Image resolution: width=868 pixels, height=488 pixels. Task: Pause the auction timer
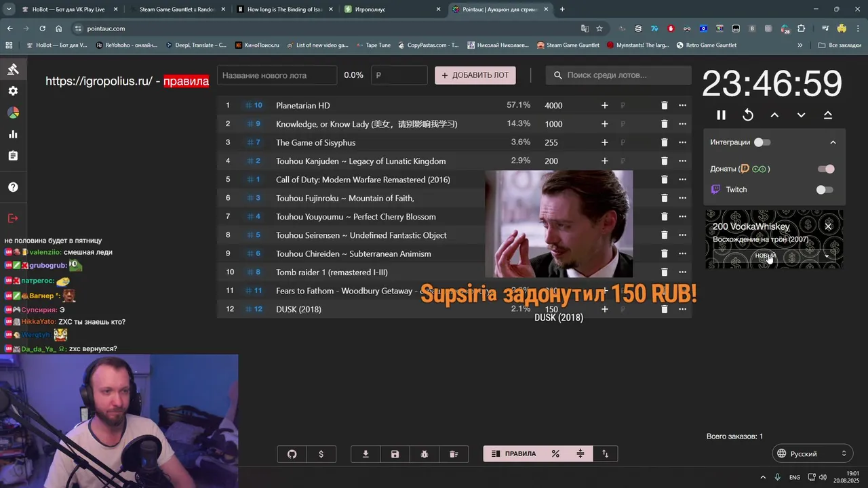point(721,115)
